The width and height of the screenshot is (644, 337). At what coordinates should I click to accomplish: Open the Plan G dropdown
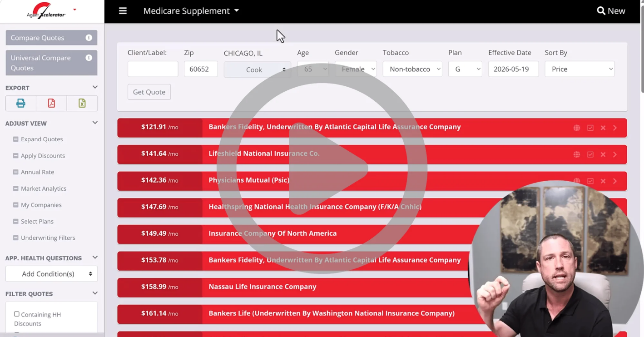click(465, 69)
